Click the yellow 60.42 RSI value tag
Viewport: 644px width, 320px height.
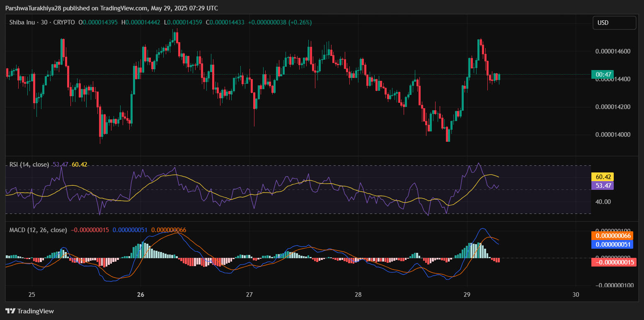click(602, 177)
